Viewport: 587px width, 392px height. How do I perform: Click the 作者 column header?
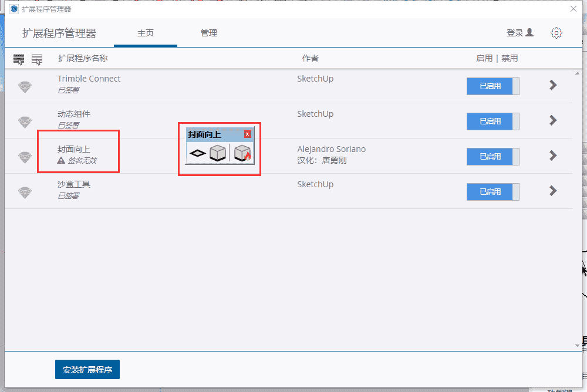tap(310, 58)
